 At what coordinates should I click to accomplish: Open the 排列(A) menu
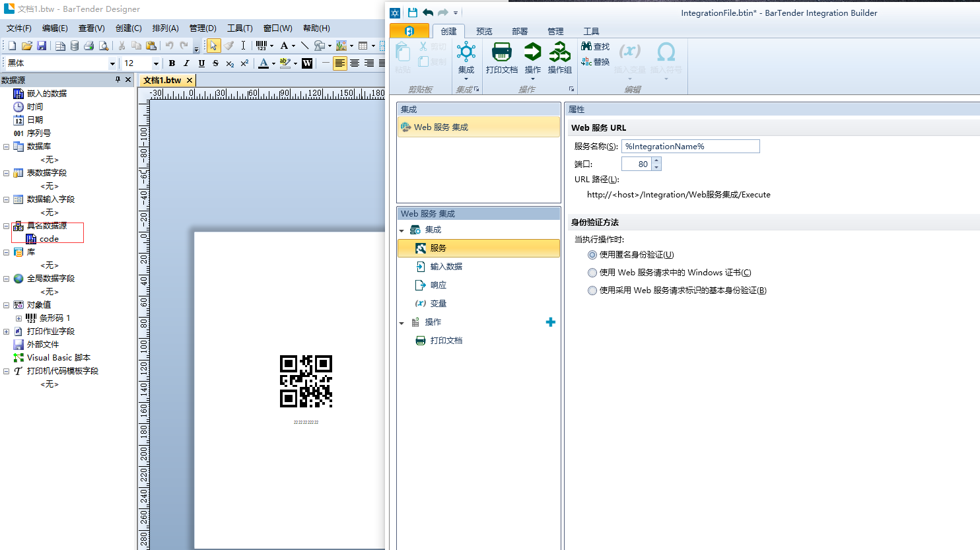pos(165,28)
